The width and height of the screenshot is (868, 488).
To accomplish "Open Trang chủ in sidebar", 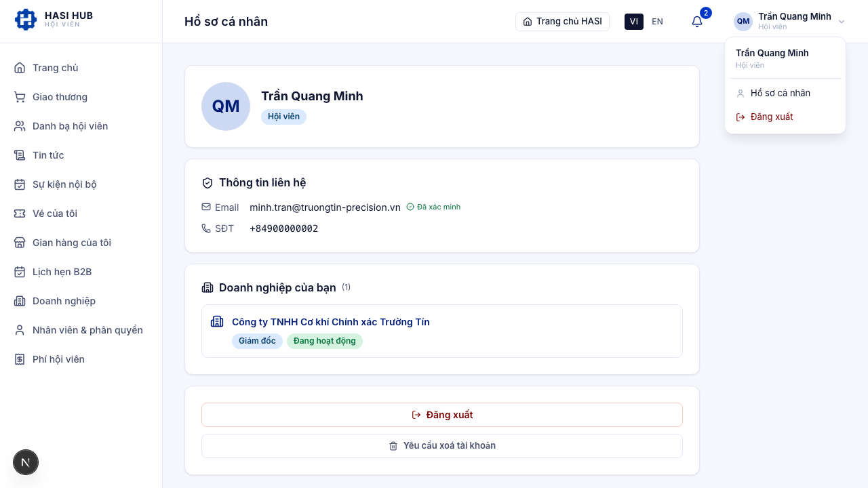I will tap(81, 68).
